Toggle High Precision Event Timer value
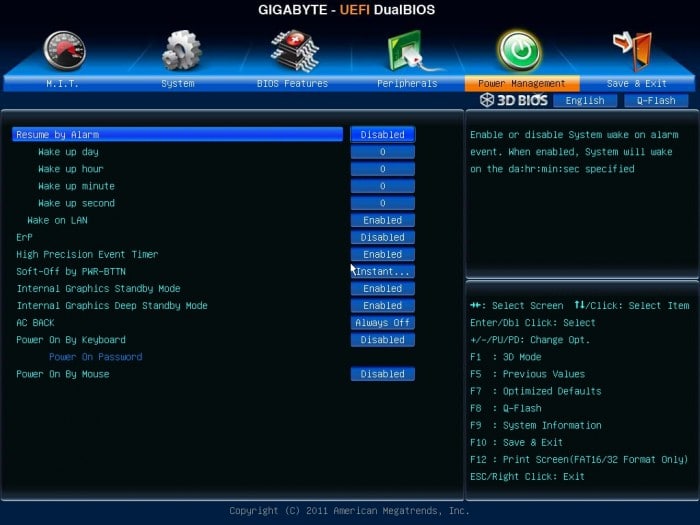Viewport: 700px width, 525px height. 383,254
